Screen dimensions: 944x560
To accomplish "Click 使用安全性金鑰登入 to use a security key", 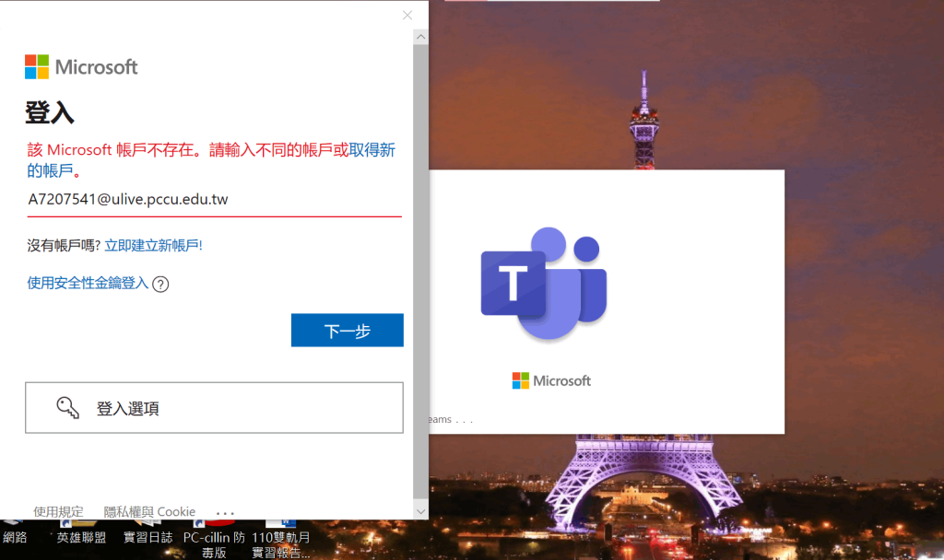I will click(x=85, y=284).
